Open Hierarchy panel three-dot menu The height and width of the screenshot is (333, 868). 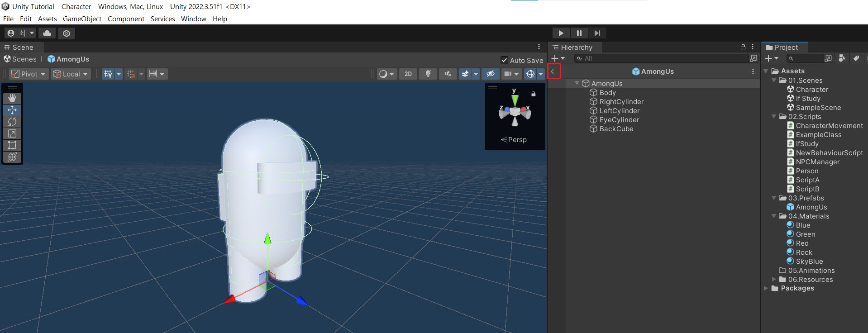point(753,47)
